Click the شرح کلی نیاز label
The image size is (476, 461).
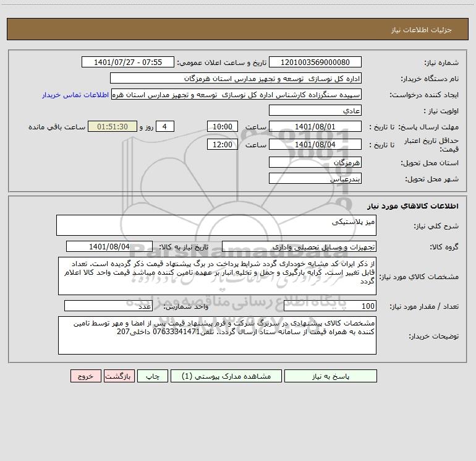pyautogui.click(x=436, y=226)
